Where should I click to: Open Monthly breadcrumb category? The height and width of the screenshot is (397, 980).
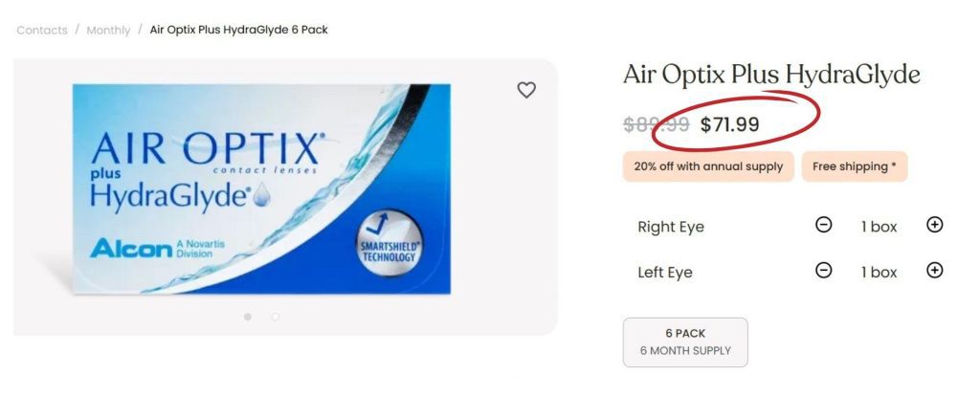pyautogui.click(x=108, y=30)
